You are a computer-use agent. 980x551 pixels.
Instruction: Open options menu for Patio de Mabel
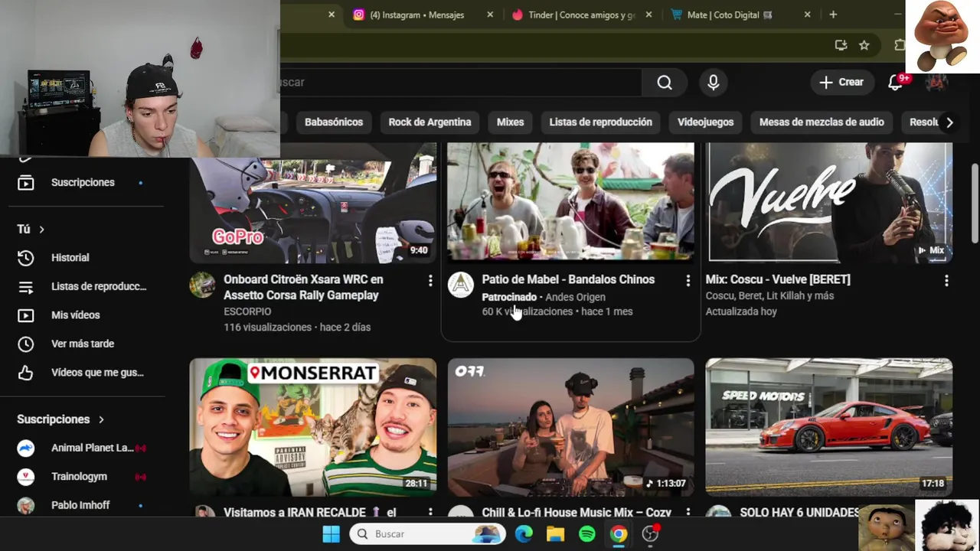(688, 281)
